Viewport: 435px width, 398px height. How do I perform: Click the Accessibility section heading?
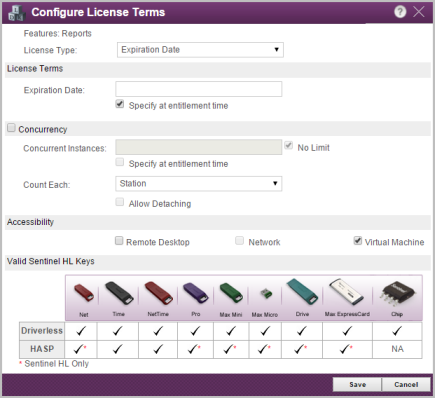coord(30,222)
